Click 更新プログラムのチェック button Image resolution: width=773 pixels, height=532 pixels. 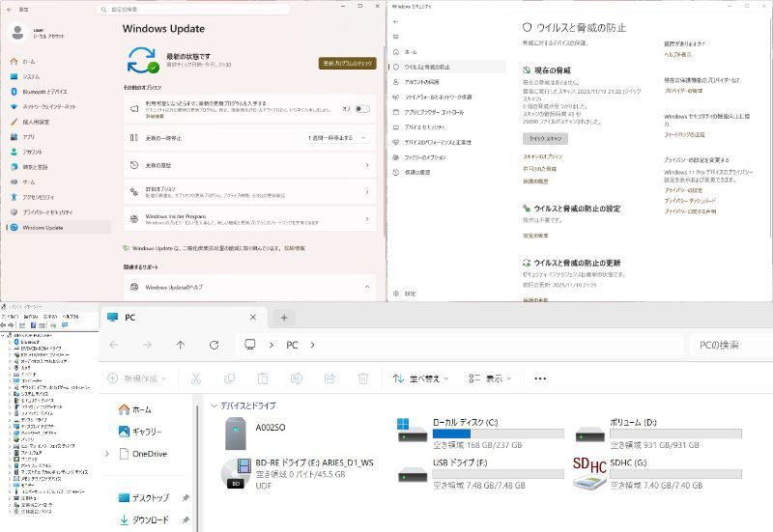tap(348, 63)
